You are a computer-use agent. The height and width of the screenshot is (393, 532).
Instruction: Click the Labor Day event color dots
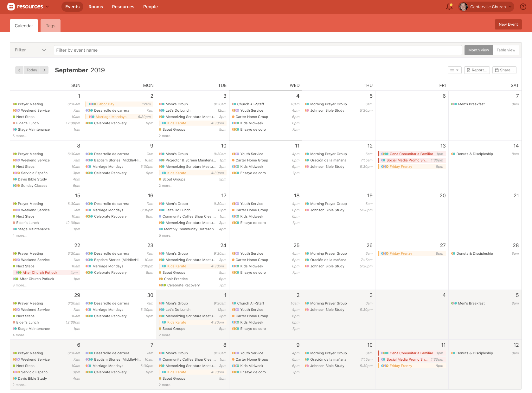pyautogui.click(x=92, y=104)
